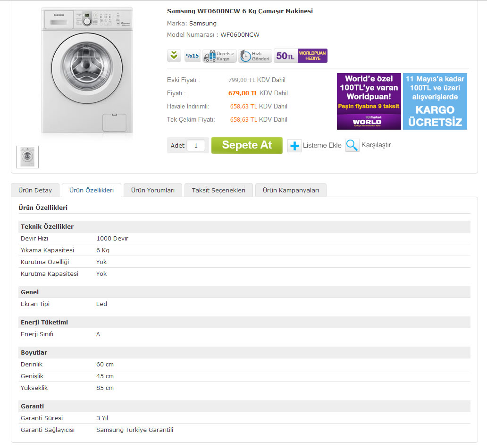
Task: Open the blue Kargo Ücretsiz banner
Action: (x=435, y=101)
